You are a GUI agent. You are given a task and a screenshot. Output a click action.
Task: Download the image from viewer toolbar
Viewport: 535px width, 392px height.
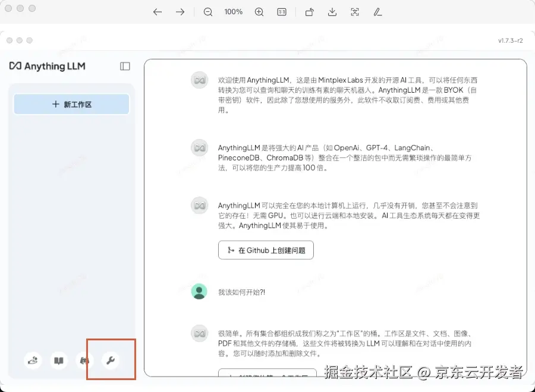(332, 12)
